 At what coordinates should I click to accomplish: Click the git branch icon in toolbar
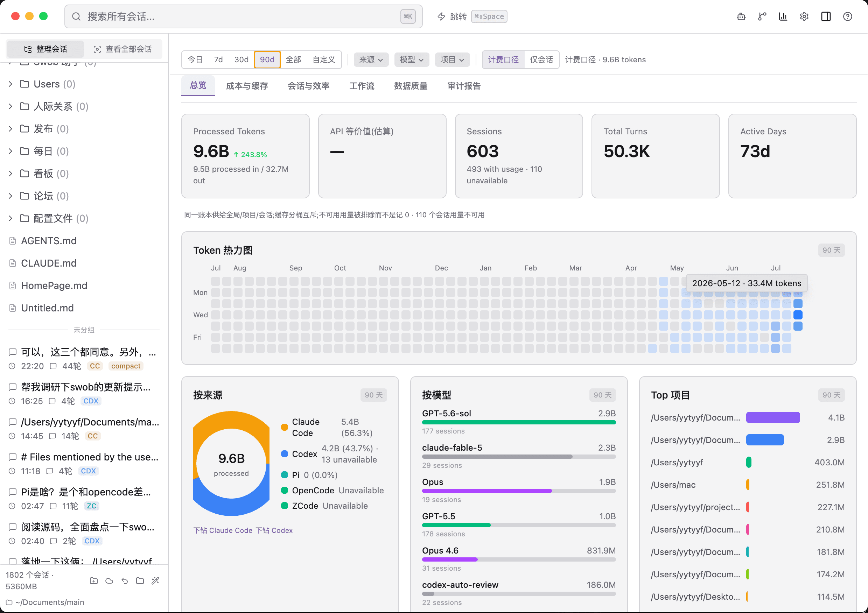tap(762, 17)
